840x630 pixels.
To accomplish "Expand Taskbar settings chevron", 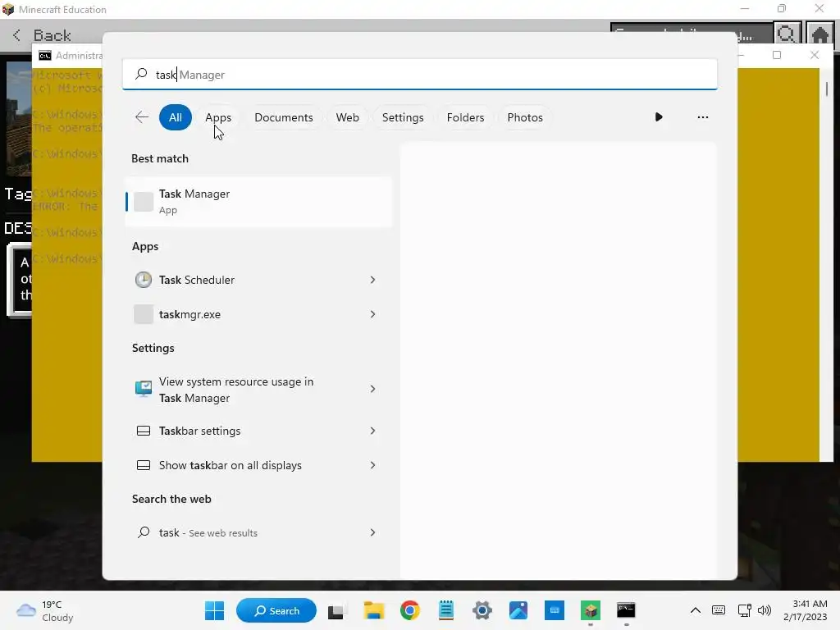I will pyautogui.click(x=372, y=431).
